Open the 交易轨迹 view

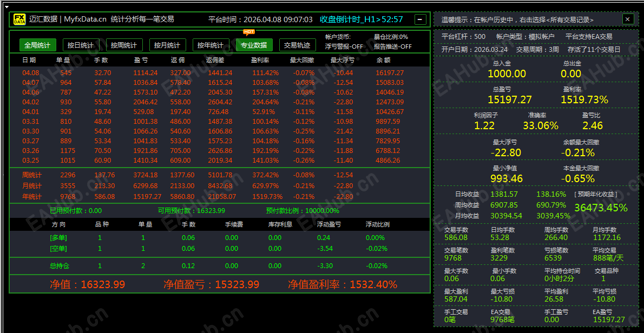298,45
